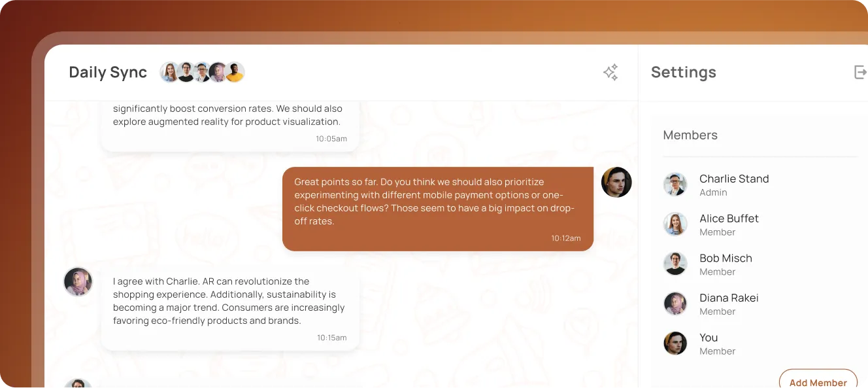
Task: Click your own avatar in Members list
Action: pyautogui.click(x=675, y=344)
